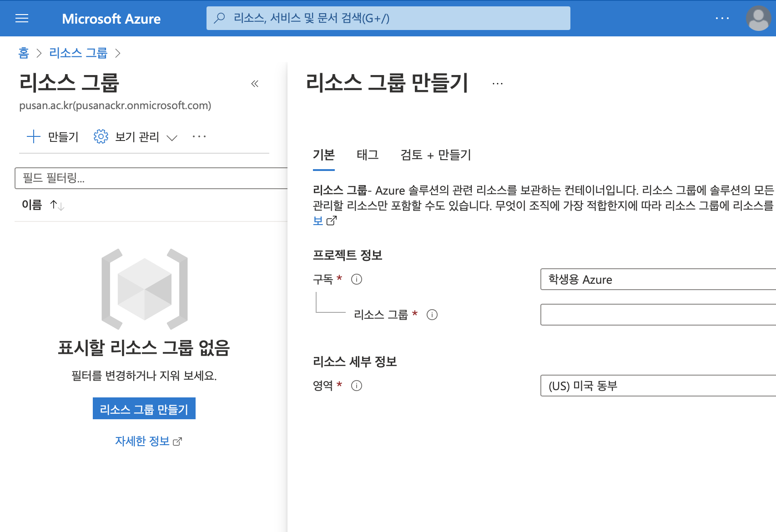The height and width of the screenshot is (532, 776).
Task: Click the empty resource group cube illustration
Action: click(145, 289)
